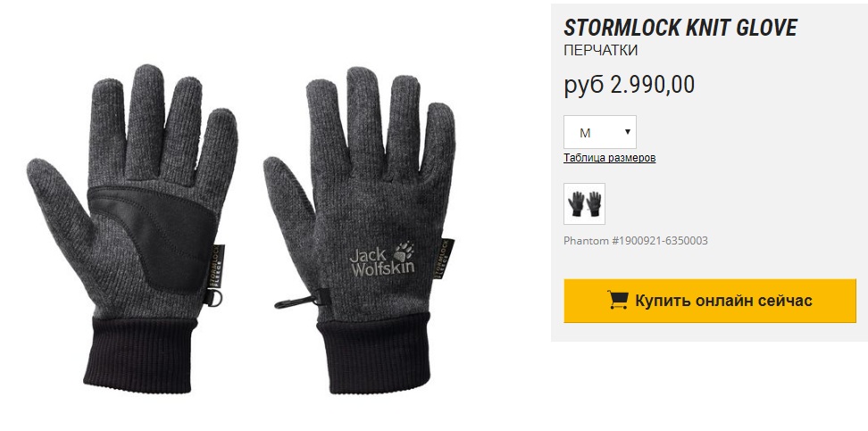Select the Phantom color glove thumbnail
868x431 pixels.
(584, 203)
